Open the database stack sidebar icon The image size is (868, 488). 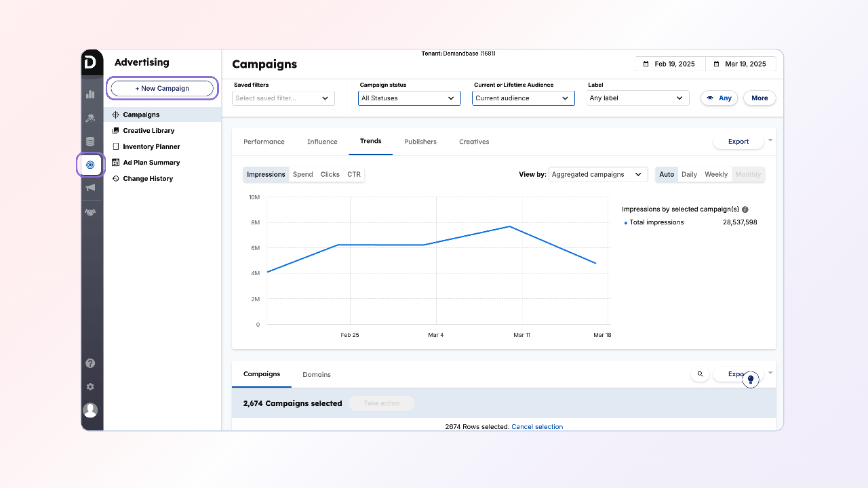tap(90, 142)
